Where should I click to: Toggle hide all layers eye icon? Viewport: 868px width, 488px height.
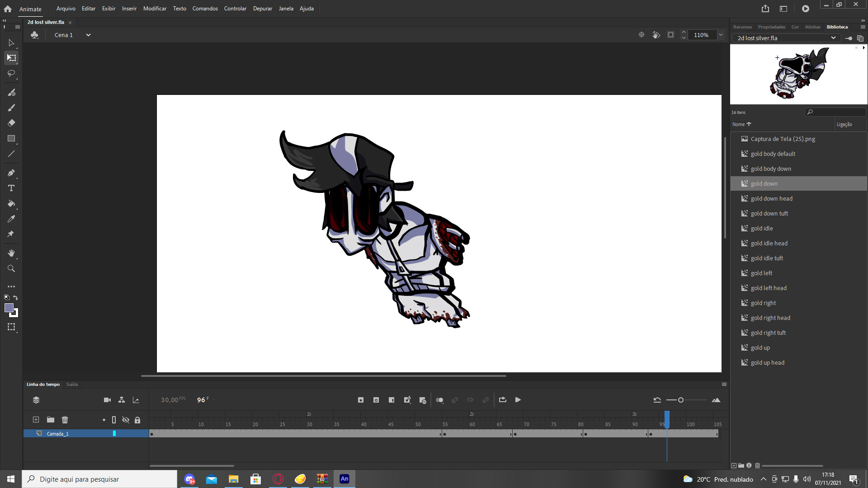[126, 420]
